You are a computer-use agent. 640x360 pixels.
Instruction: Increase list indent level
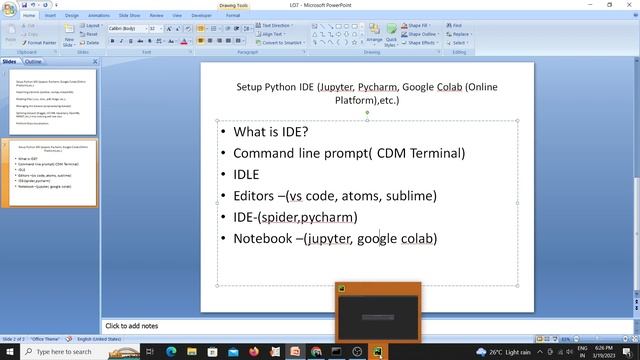point(237,29)
